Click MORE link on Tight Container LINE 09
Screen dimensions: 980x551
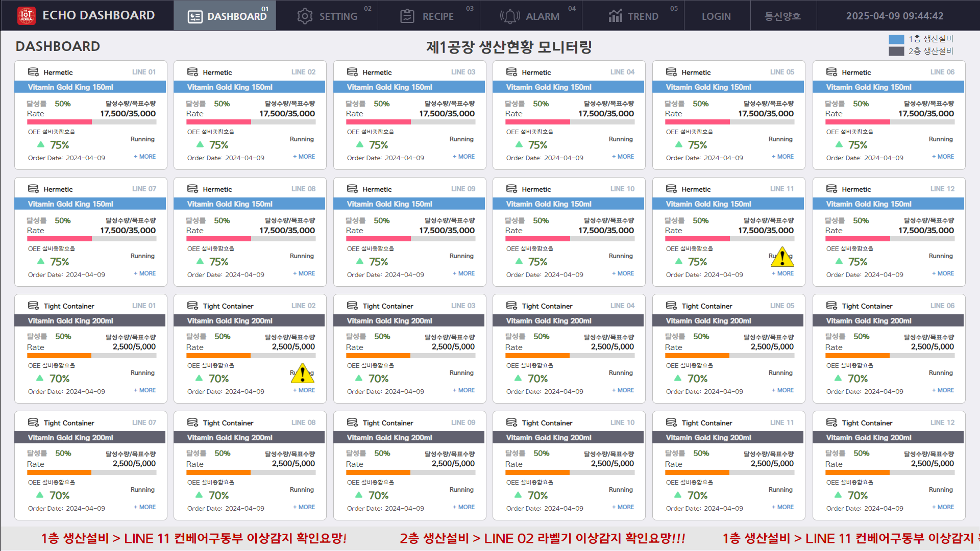[463, 507]
